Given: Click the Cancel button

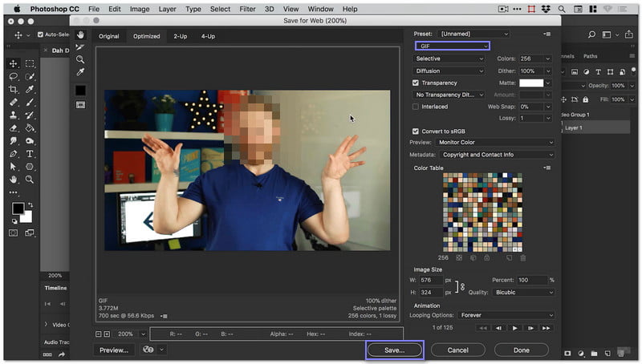Looking at the screenshot, I should [457, 350].
